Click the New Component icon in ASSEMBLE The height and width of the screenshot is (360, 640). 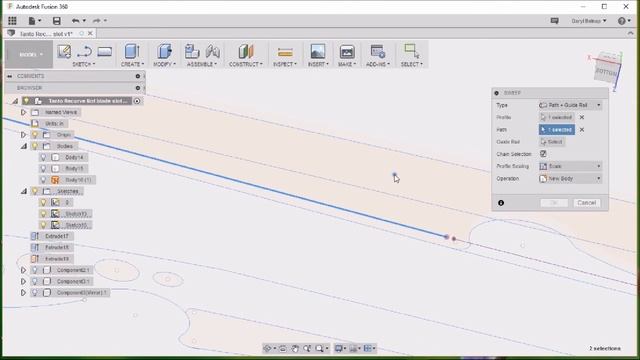tap(192, 51)
